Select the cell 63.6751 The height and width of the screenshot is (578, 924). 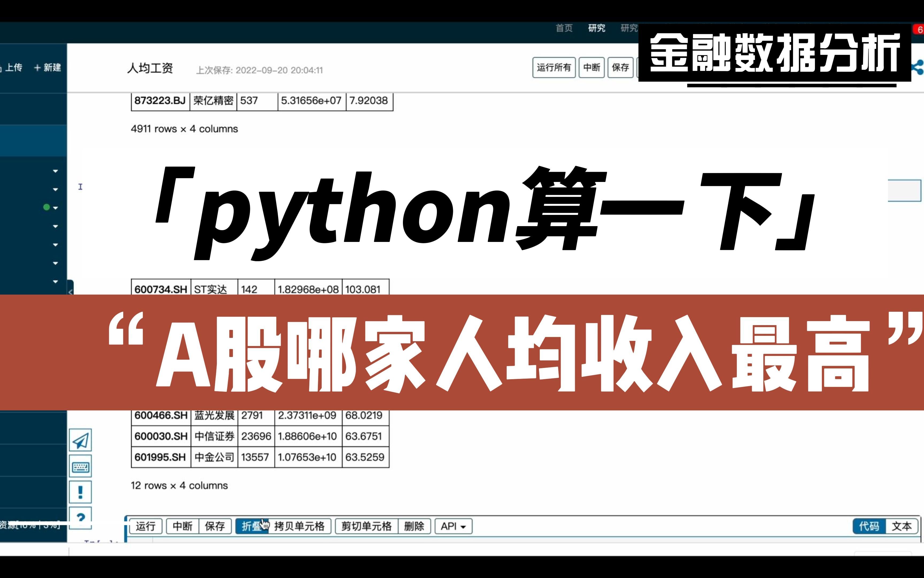pos(365,436)
